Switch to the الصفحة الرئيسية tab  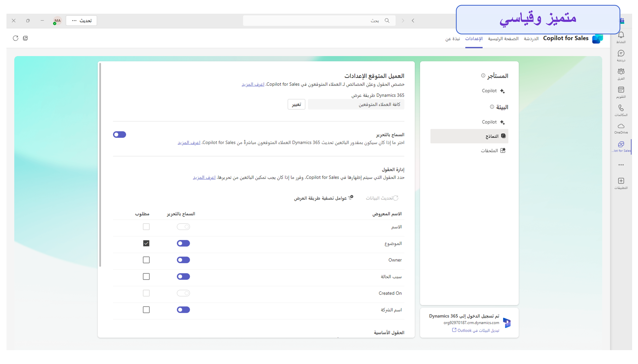[x=503, y=38]
